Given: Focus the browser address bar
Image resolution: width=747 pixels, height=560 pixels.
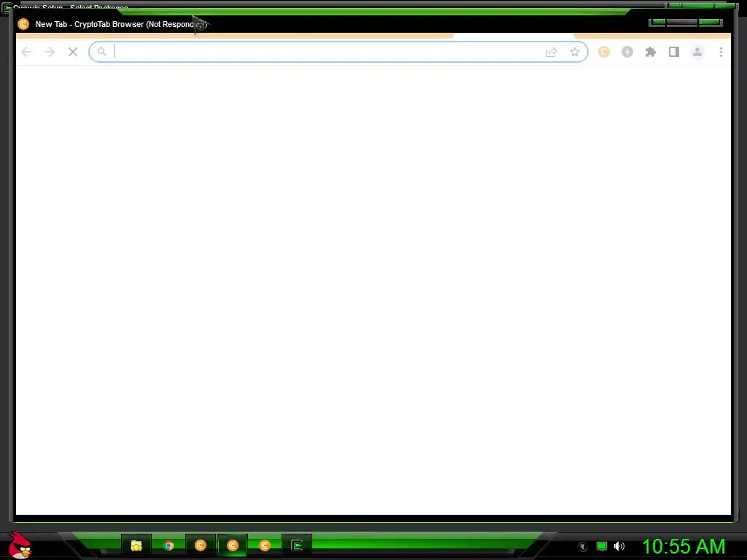Looking at the screenshot, I should click(x=338, y=52).
